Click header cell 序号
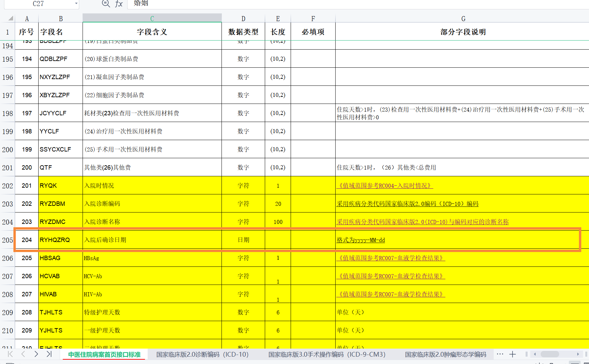 27,32
